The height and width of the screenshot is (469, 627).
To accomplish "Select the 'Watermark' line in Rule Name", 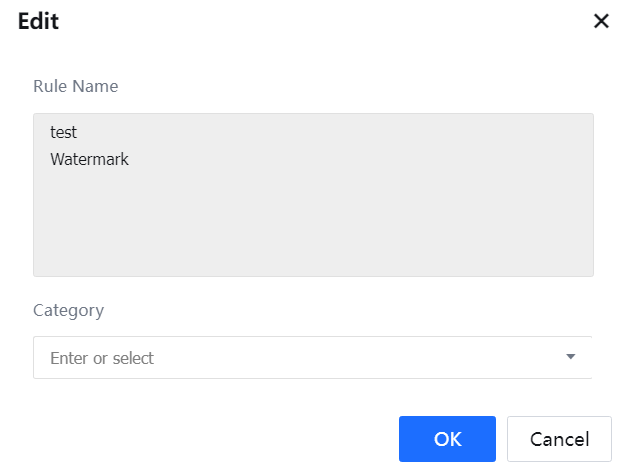I will click(89, 159).
